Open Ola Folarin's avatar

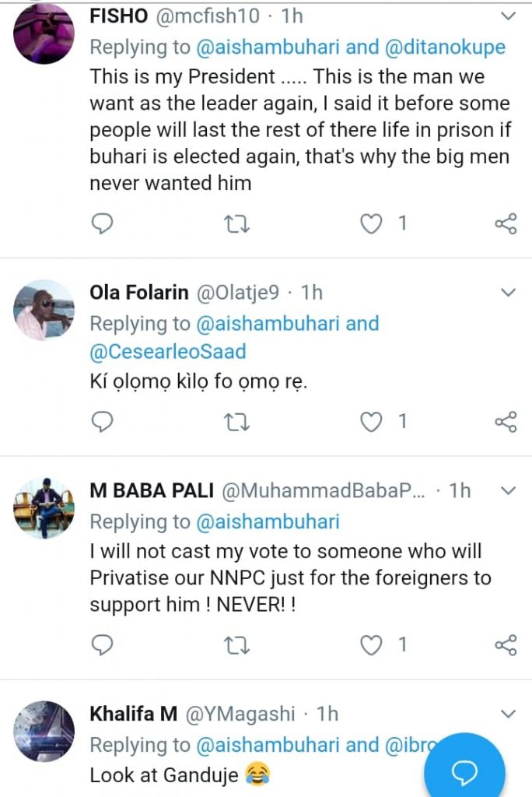point(44,310)
